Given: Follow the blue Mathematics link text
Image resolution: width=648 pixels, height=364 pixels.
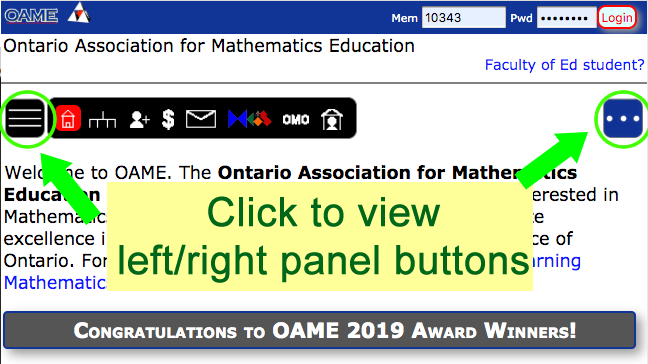Looking at the screenshot, I should (x=55, y=283).
